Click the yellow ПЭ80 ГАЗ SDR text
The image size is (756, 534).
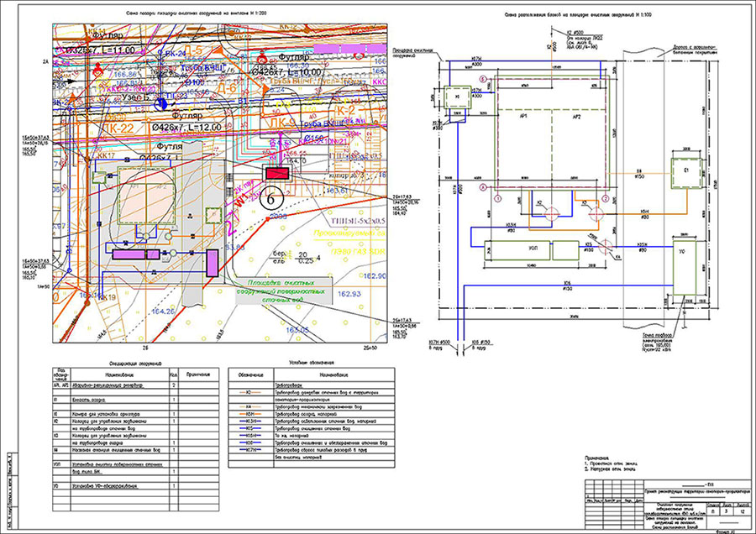[357, 251]
